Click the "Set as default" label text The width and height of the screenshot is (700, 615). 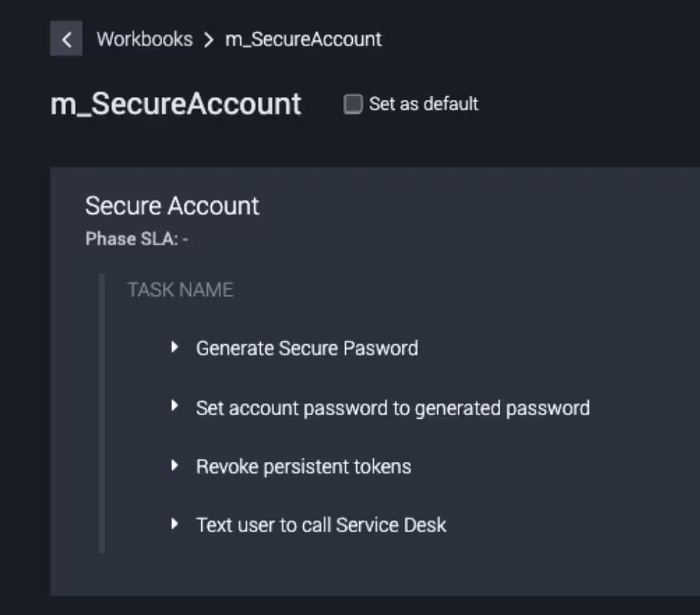(424, 104)
